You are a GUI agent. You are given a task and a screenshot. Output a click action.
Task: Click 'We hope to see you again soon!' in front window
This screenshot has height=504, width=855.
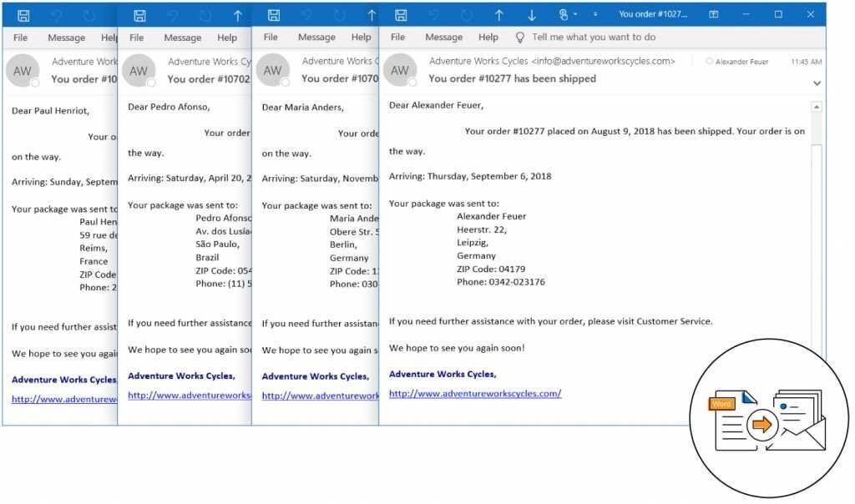(457, 348)
